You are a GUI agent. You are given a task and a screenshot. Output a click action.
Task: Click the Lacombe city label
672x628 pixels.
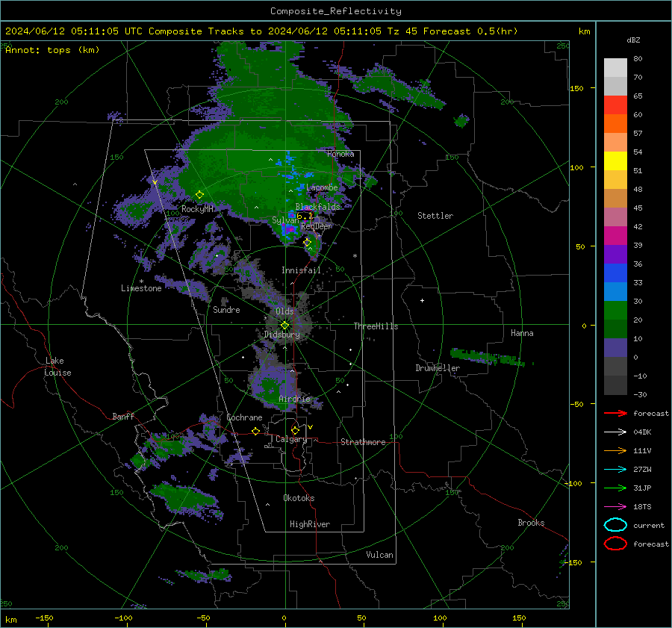tap(322, 187)
